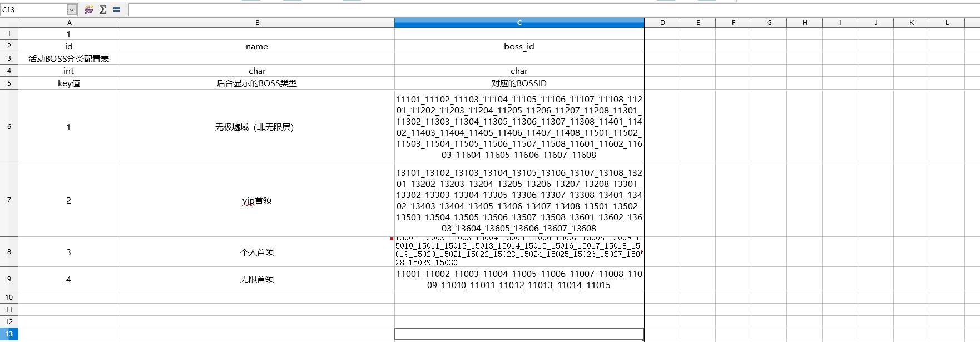Click key value '4' in row 9
980x342 pixels.
click(x=69, y=279)
